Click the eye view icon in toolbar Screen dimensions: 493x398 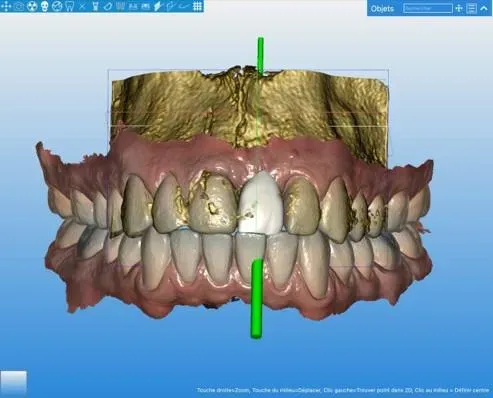[19, 6]
